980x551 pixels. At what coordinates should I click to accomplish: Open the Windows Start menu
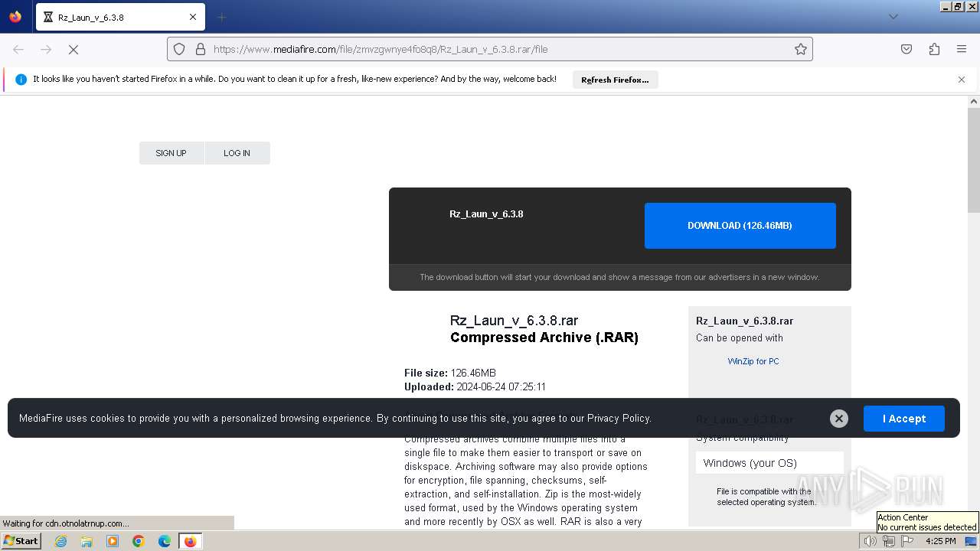tap(21, 541)
